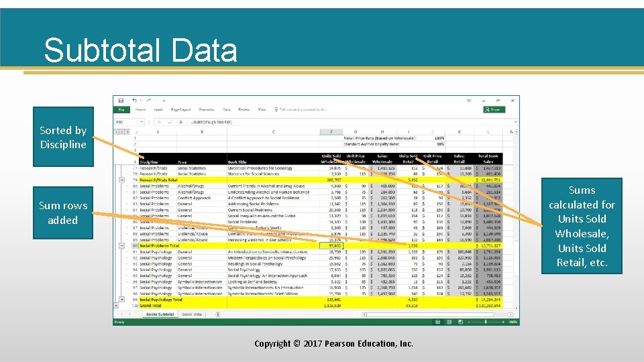Select column C header
Image resolution: width=644 pixels, height=362 pixels.
273,132
